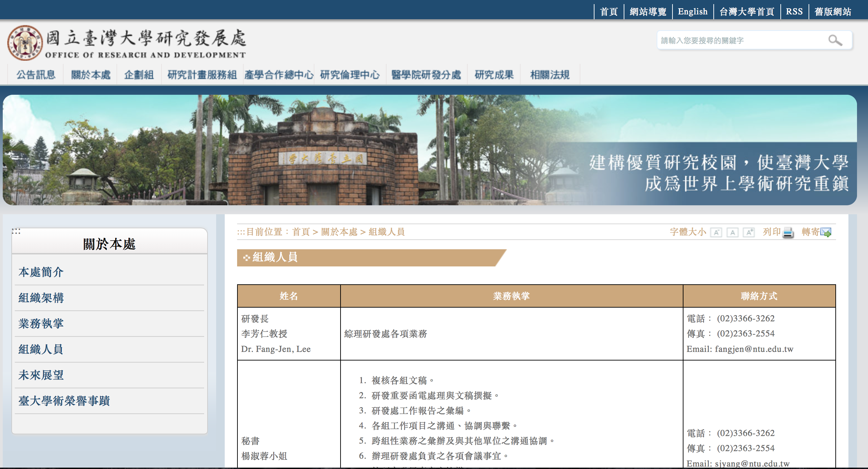Open 組織架構 in the sidebar
The image size is (868, 469).
41,298
